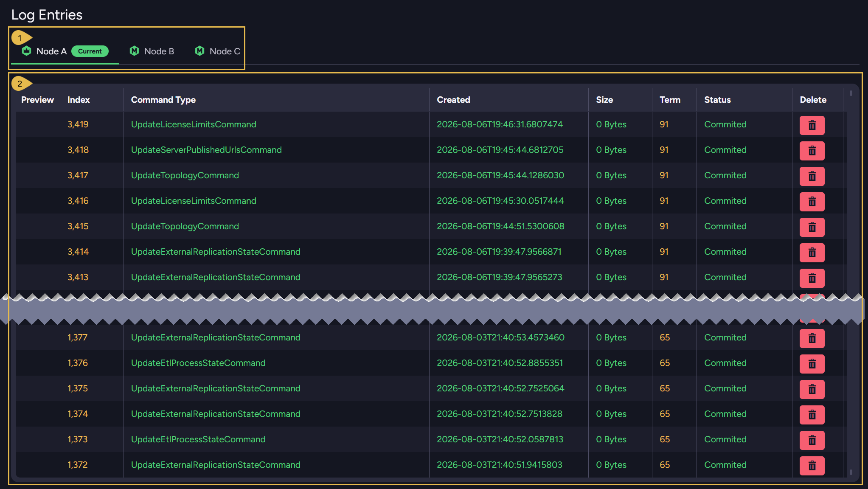Delete log entry 1,375
Image resolution: width=868 pixels, height=489 pixels.
[x=812, y=389]
